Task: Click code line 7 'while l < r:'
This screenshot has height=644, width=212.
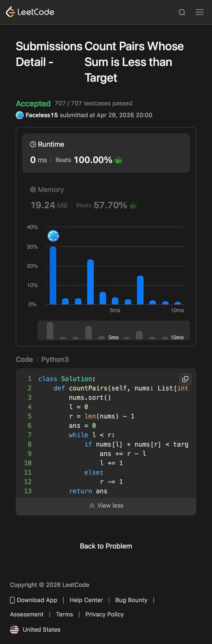Action: (92, 435)
